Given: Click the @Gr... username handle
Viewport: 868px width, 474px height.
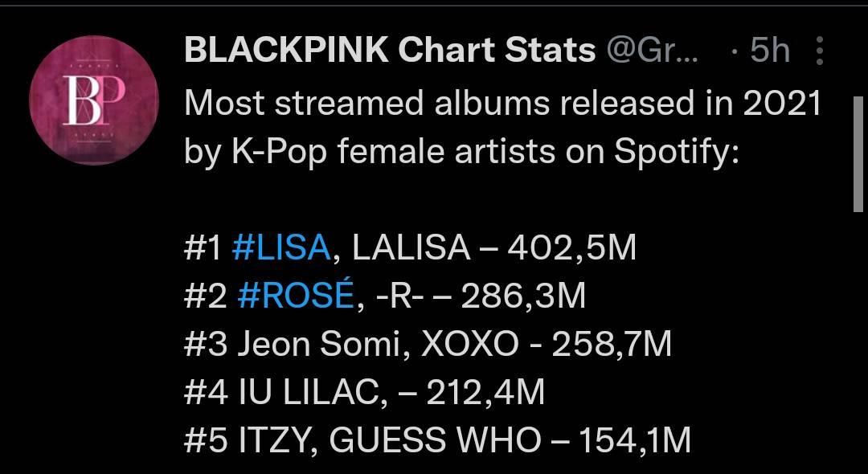Looking at the screenshot, I should click(652, 51).
